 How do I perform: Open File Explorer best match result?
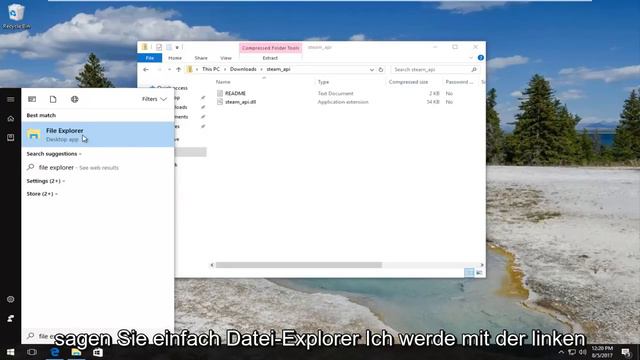pyautogui.click(x=98, y=134)
